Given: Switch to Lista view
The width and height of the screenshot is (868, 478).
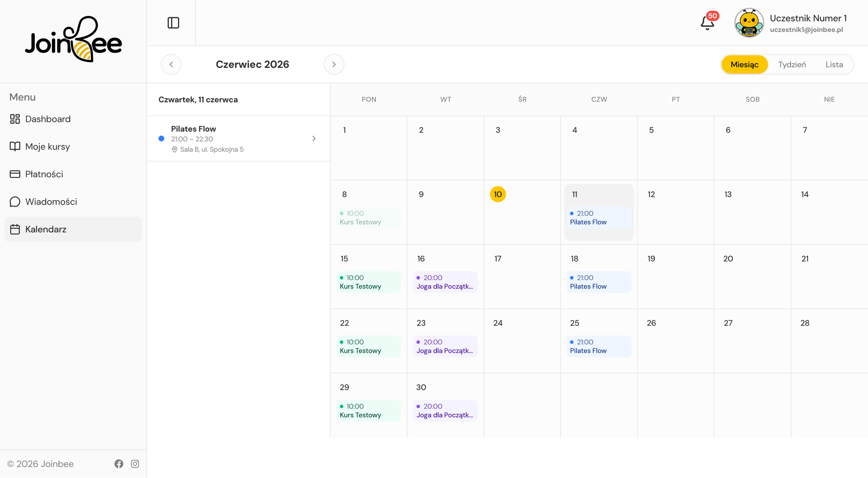Looking at the screenshot, I should tap(834, 64).
